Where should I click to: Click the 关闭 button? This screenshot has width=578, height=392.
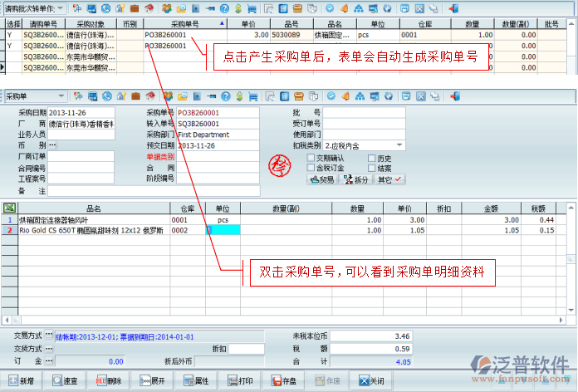(371, 380)
